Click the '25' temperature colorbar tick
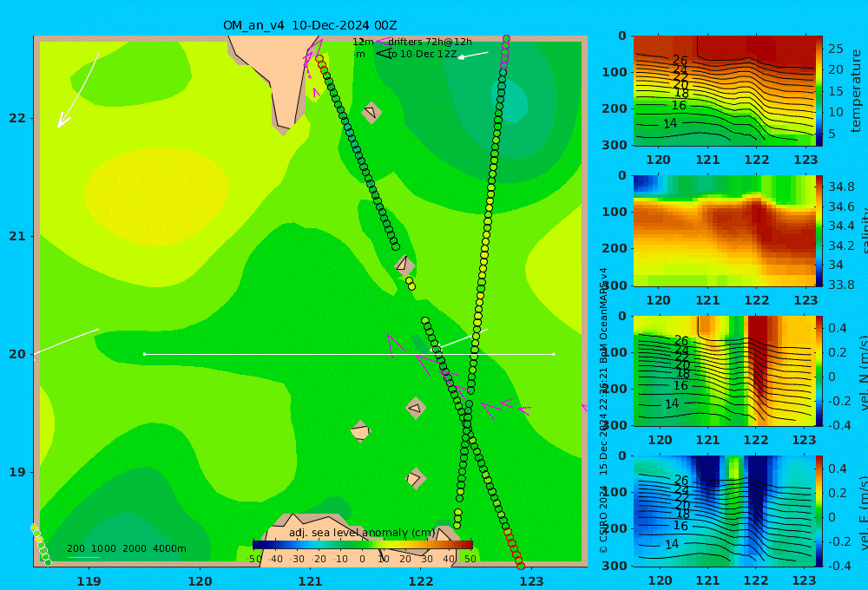 (836, 49)
